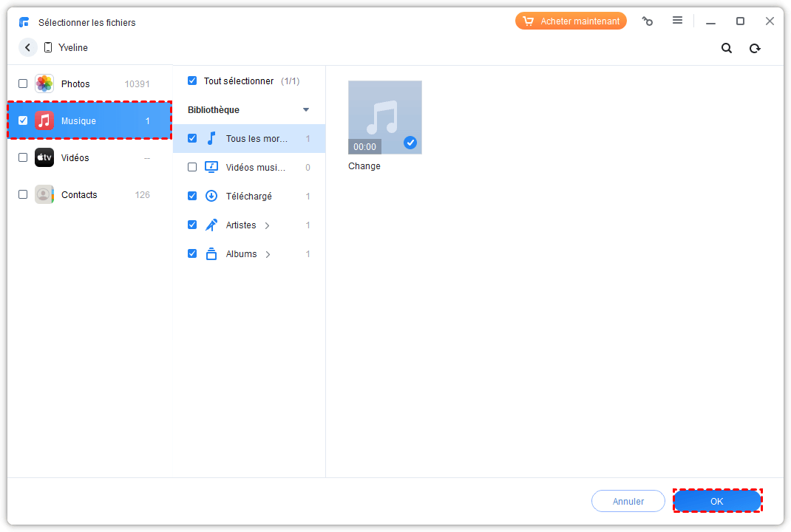Click Acheter maintenant button

(571, 21)
